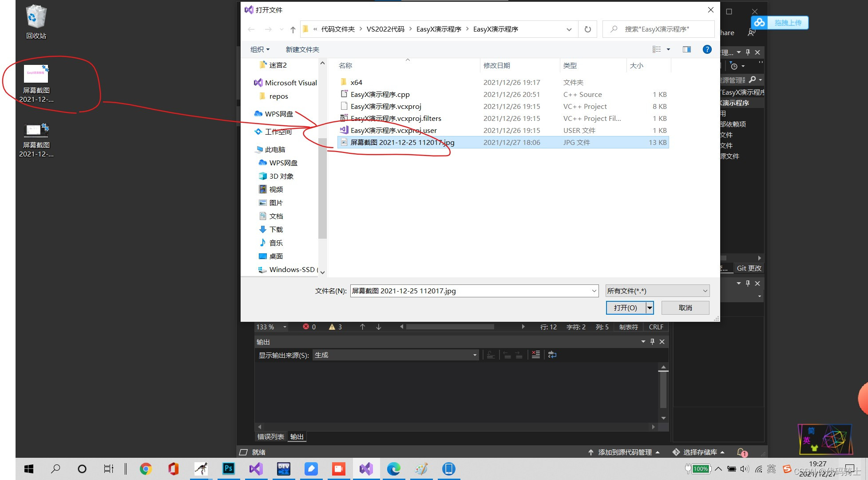Open the dialog help question-mark icon
Image resolution: width=868 pixels, height=480 pixels.
[x=707, y=49]
